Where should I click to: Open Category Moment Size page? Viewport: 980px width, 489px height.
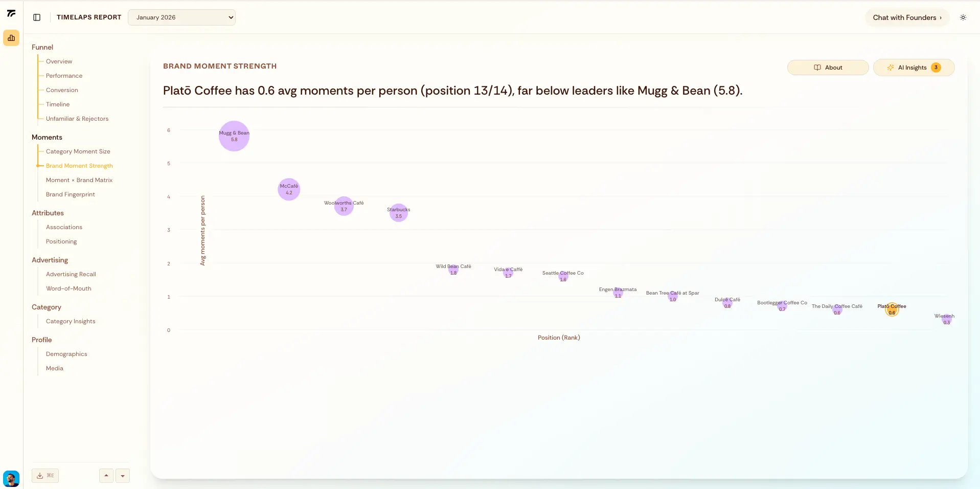[78, 151]
